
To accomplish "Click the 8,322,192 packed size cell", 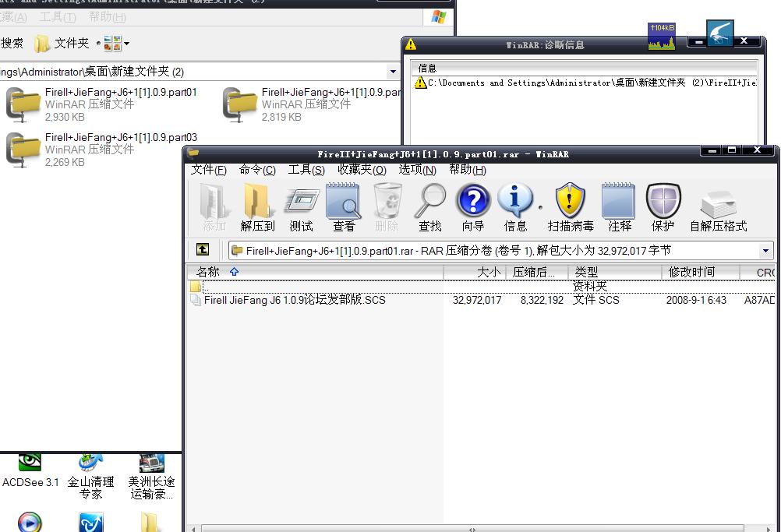I will click(542, 300).
